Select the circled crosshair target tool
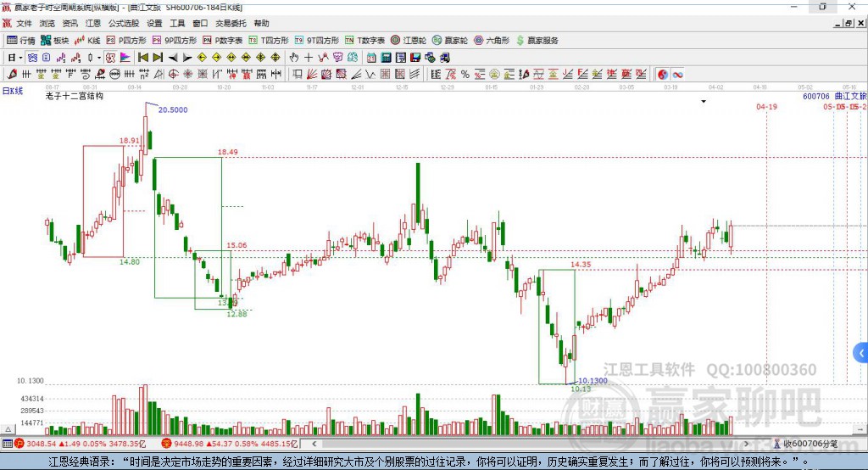 173,75
